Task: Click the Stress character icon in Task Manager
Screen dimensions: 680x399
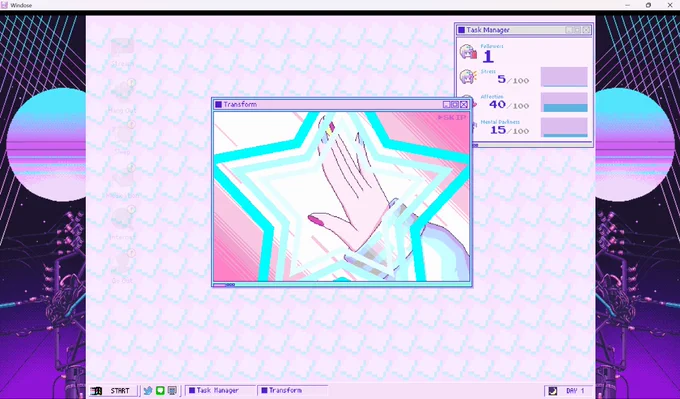Action: (x=468, y=77)
